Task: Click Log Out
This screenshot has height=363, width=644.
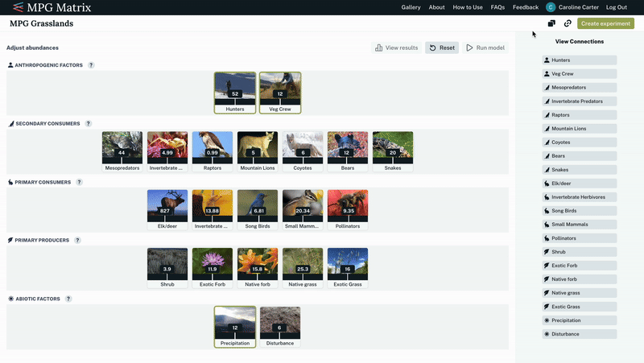Action: coord(617,7)
